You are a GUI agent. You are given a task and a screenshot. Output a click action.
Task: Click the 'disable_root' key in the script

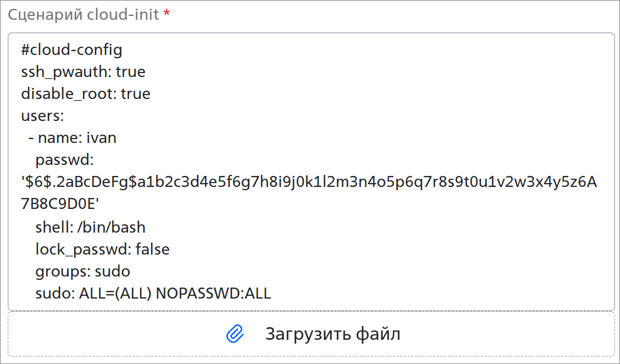coord(69,94)
